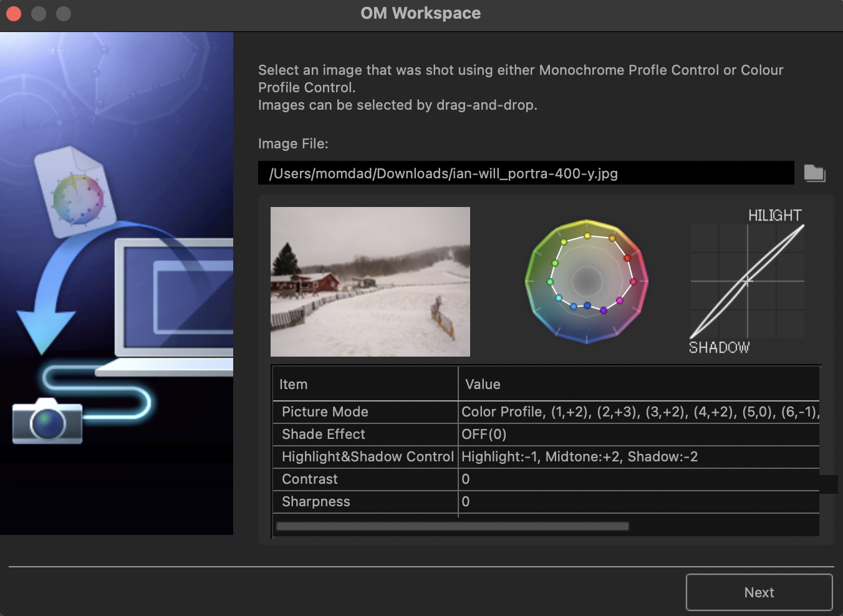Screen dimensions: 843x616
Task: Select the cyan point on the color wheel
Action: pyautogui.click(x=559, y=298)
